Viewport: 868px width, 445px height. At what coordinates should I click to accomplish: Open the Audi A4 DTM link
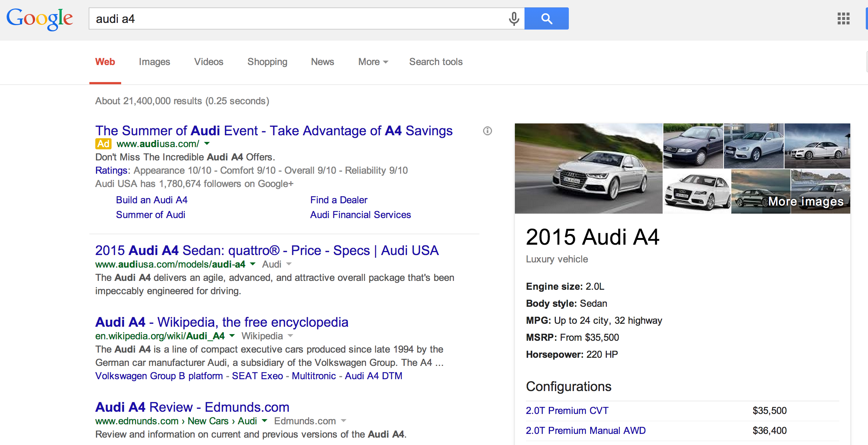(x=373, y=376)
